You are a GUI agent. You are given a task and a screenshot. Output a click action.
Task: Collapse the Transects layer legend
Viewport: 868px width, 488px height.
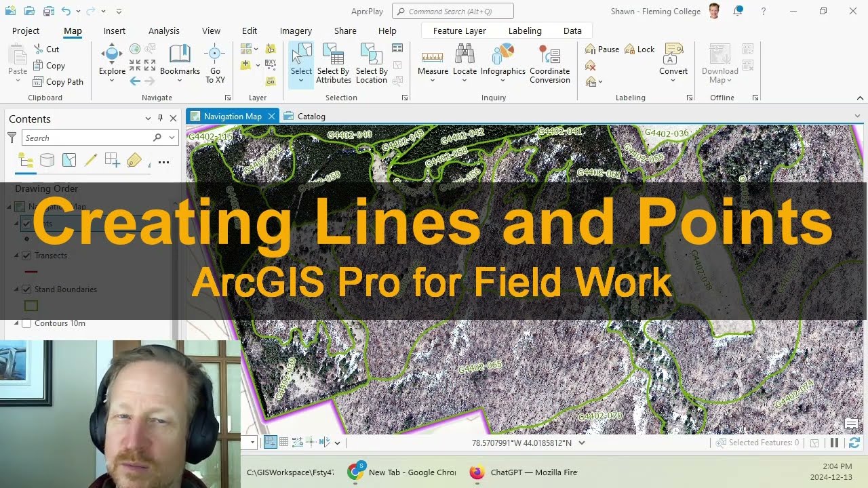click(17, 256)
